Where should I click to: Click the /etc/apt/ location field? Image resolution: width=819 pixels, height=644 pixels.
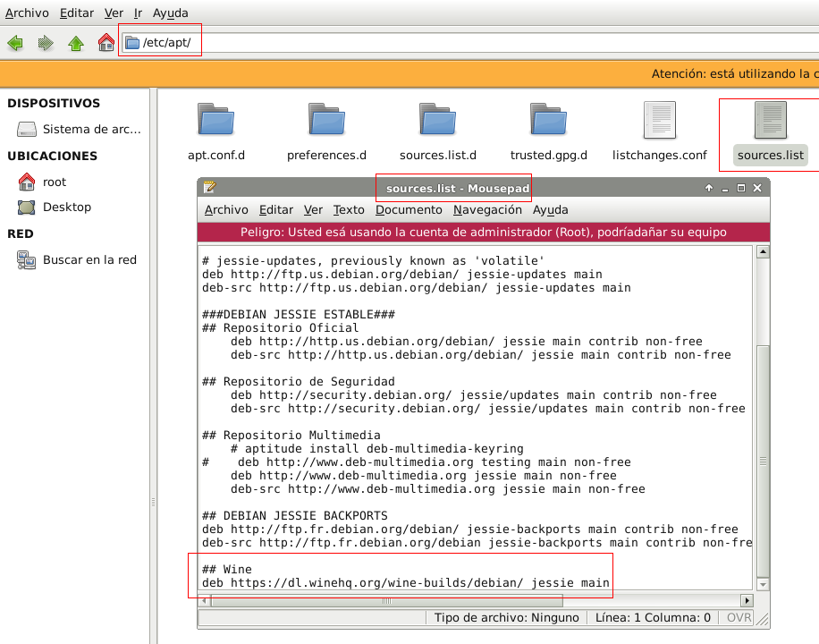470,42
